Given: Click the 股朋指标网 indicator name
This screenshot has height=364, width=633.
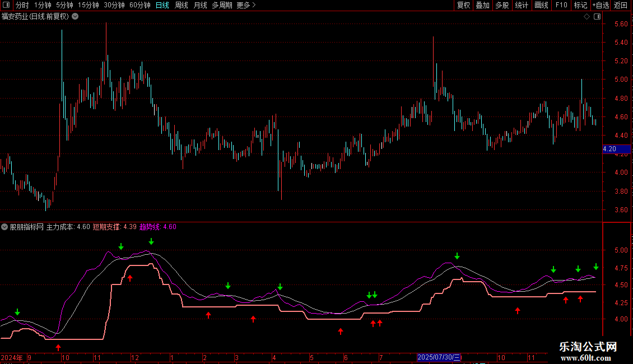Looking at the screenshot, I should tap(27, 227).
